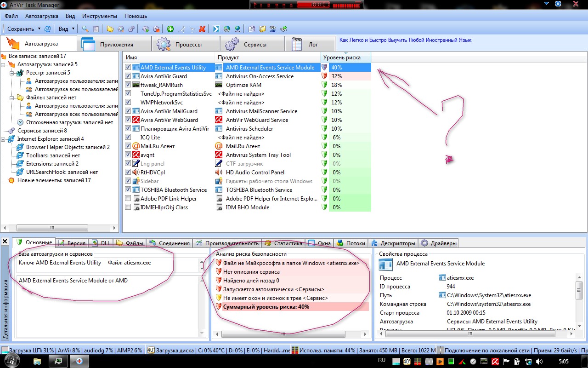Click the red X delete icon in toolbar
The image size is (588, 368).
[202, 29]
